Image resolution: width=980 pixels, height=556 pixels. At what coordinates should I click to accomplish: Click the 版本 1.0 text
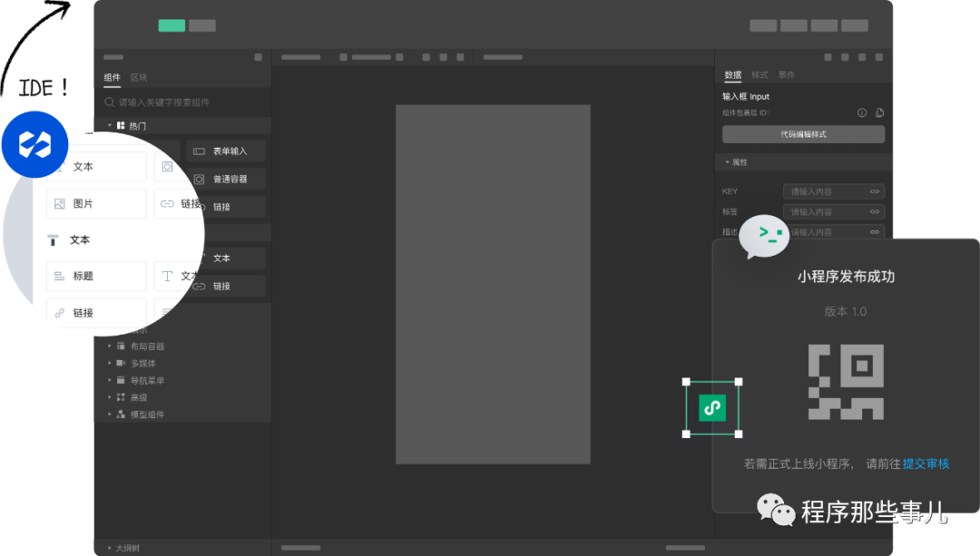click(x=846, y=311)
